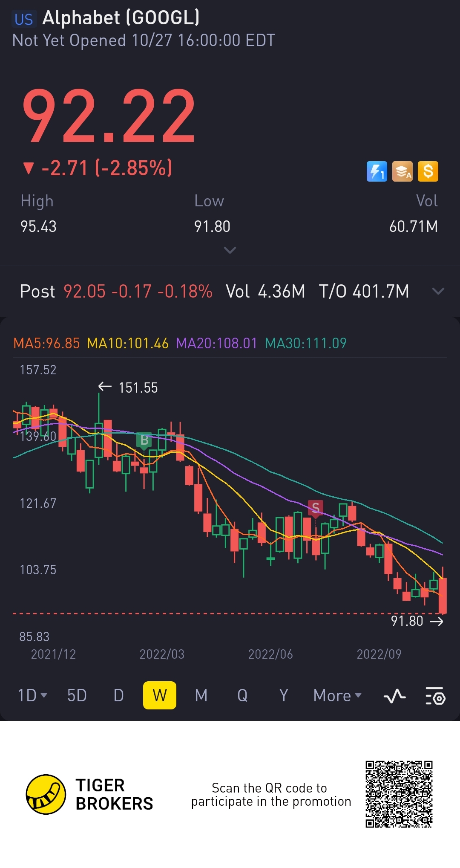Screen dimensions: 460x868
Task: Tap the MA20:108.01 indicator label
Action: (x=217, y=343)
